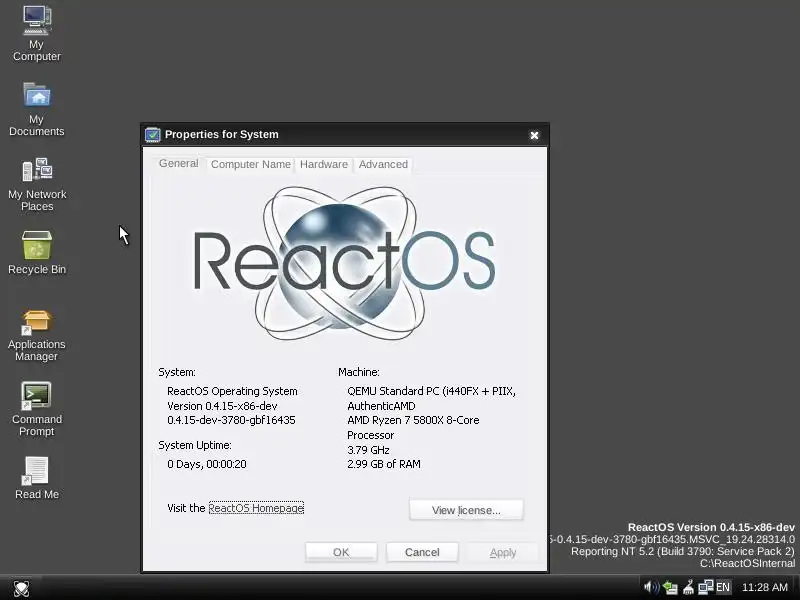Click the network connection tray icon
Screen dimensions: 800x600
706,587
